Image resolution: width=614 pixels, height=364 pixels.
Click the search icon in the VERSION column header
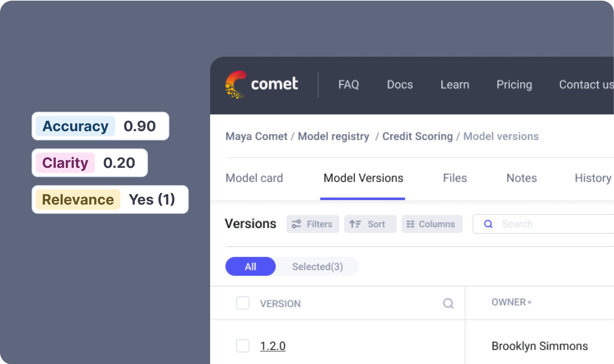point(449,302)
